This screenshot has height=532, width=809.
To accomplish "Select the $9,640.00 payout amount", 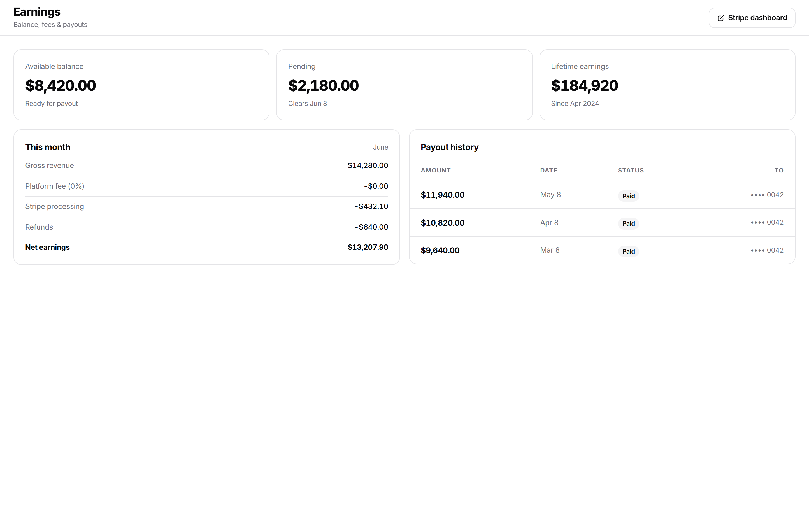I will [x=440, y=251].
